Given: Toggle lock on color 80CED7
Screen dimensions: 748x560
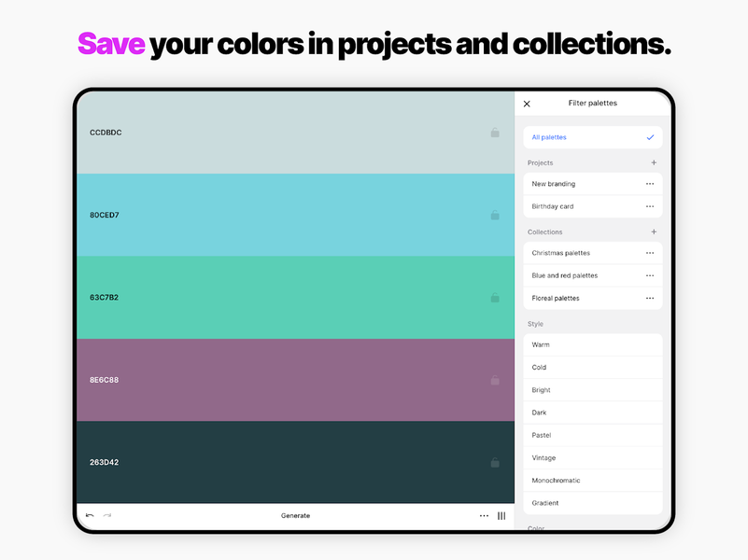Looking at the screenshot, I should coord(495,216).
